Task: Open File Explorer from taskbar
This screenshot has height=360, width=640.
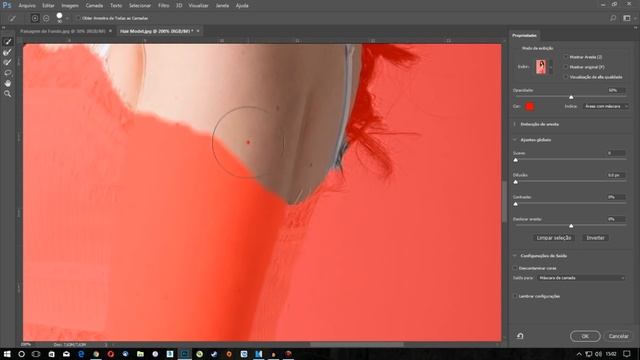Action: (140, 354)
